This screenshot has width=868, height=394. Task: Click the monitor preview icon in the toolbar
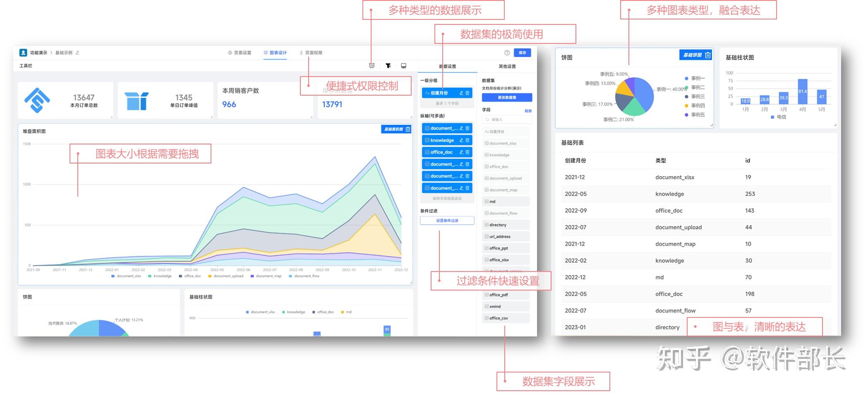click(x=404, y=65)
